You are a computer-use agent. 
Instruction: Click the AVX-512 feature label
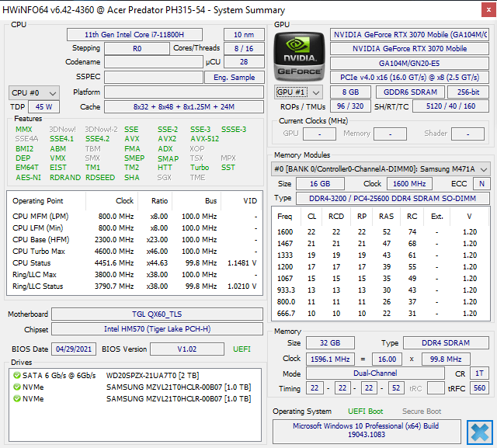[x=205, y=139]
